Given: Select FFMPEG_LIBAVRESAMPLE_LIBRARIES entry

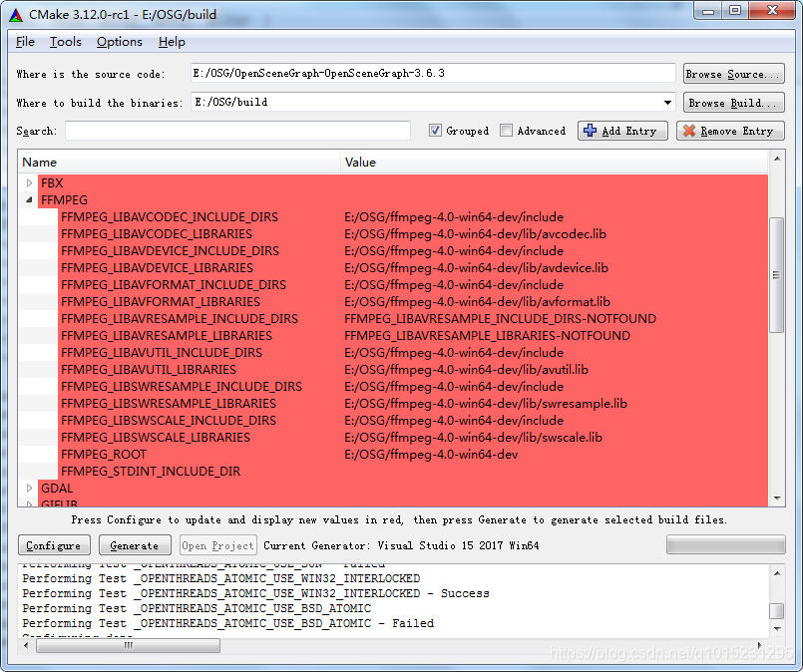Looking at the screenshot, I should click(x=167, y=335).
